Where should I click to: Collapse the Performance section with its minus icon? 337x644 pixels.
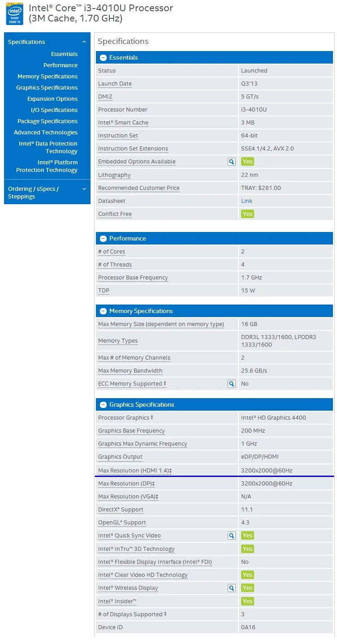(x=103, y=239)
